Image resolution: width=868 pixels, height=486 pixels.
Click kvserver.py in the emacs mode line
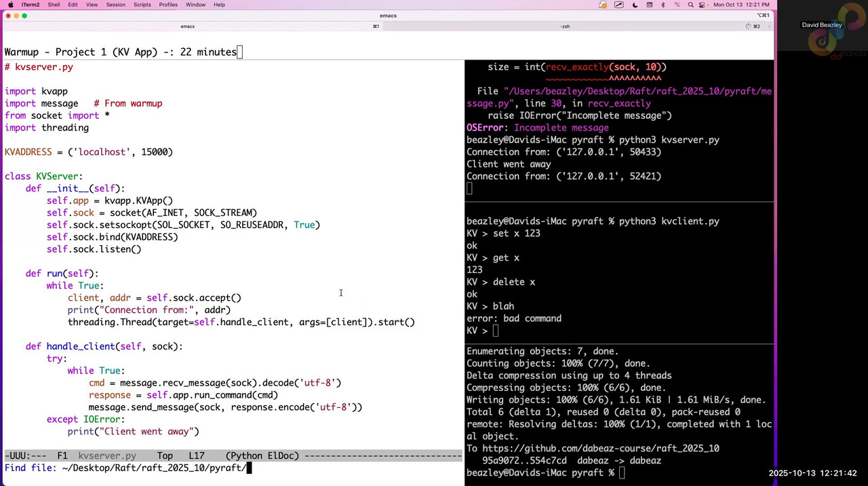[107, 456]
